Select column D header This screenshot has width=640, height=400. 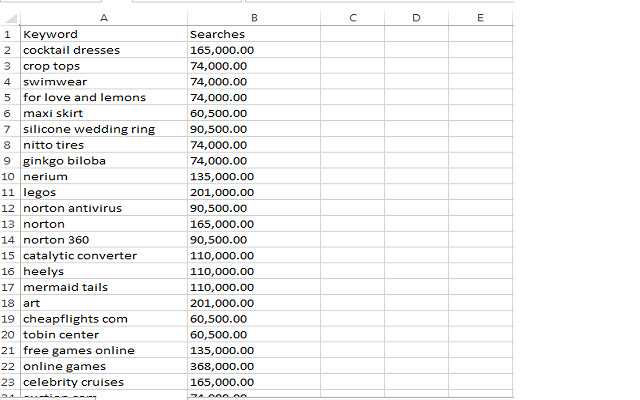[416, 18]
